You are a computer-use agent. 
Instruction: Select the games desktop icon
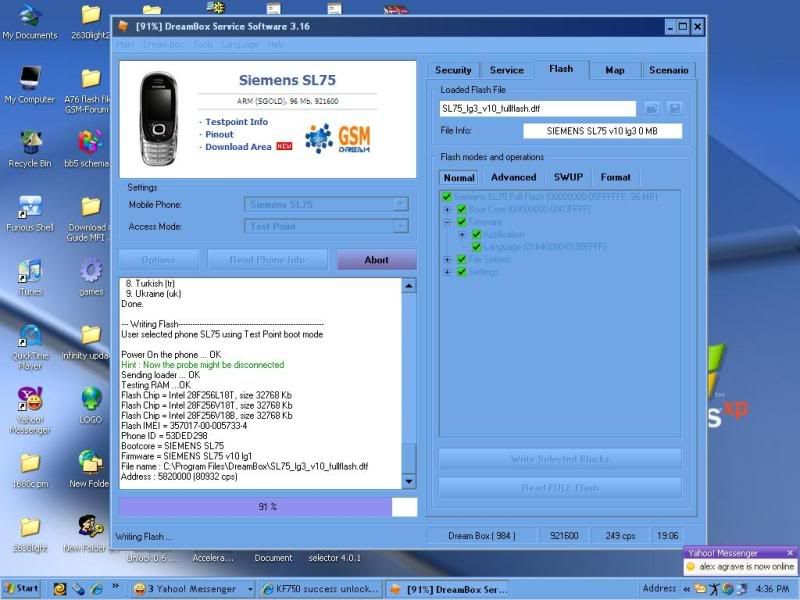[91, 278]
